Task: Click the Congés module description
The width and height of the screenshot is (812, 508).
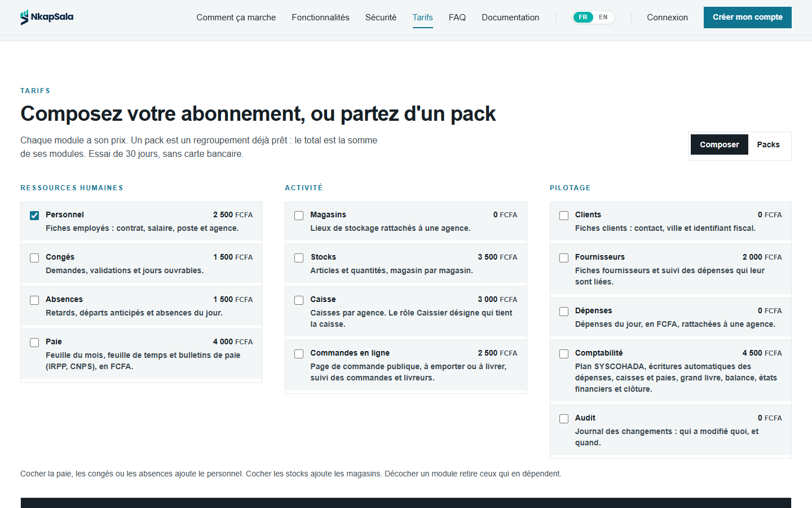Action: 125,271
